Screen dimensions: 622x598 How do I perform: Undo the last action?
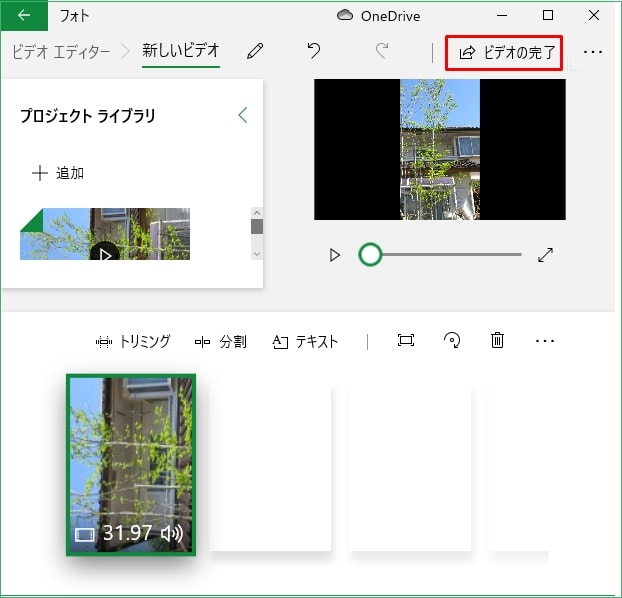(x=314, y=51)
